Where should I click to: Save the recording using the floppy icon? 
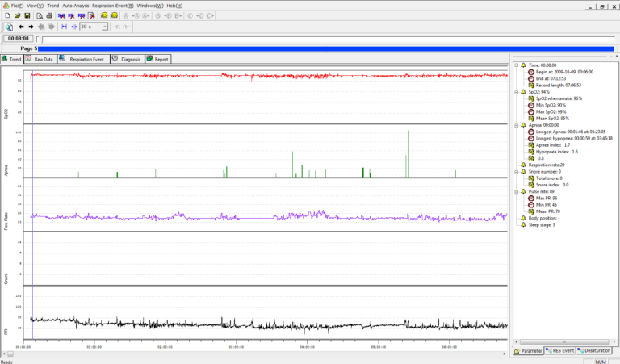[x=27, y=15]
